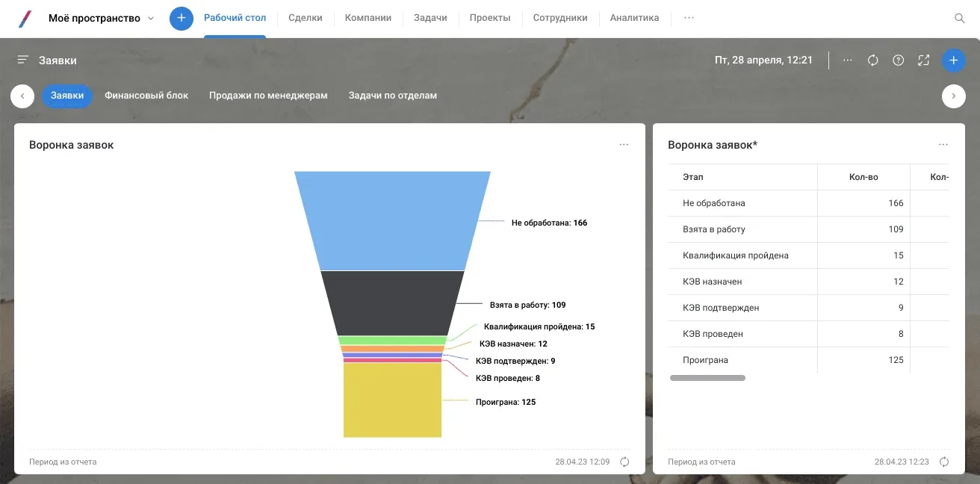Select the Заявки dashboard tab
This screenshot has height=484, width=980.
coord(67,96)
